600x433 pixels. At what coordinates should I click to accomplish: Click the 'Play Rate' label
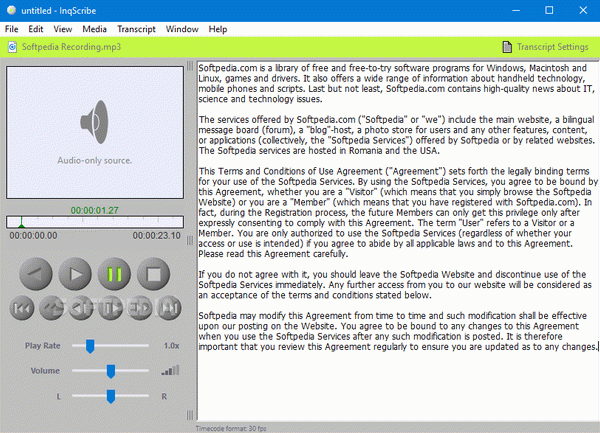tap(43, 346)
